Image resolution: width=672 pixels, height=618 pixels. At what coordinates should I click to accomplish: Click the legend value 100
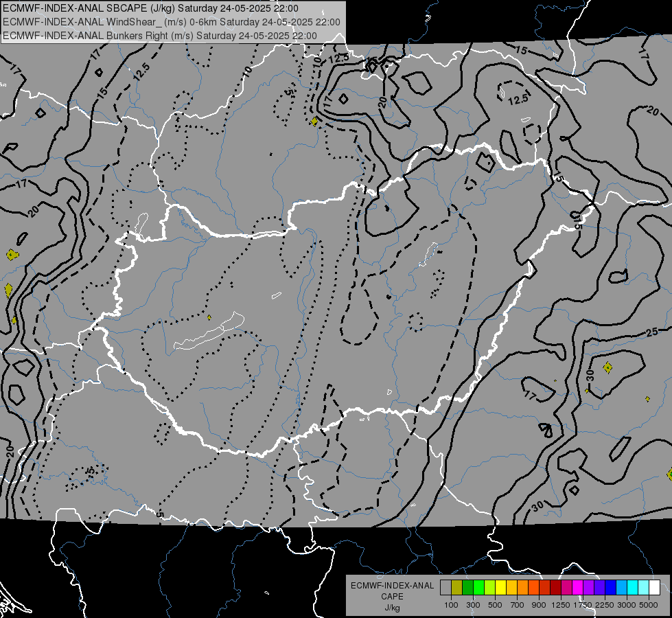pos(451,605)
